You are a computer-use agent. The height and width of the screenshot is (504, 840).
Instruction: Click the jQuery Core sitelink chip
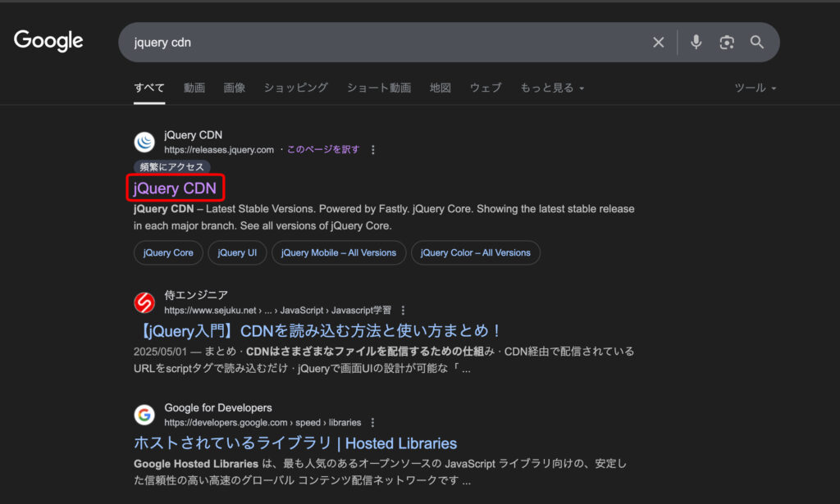tap(168, 252)
